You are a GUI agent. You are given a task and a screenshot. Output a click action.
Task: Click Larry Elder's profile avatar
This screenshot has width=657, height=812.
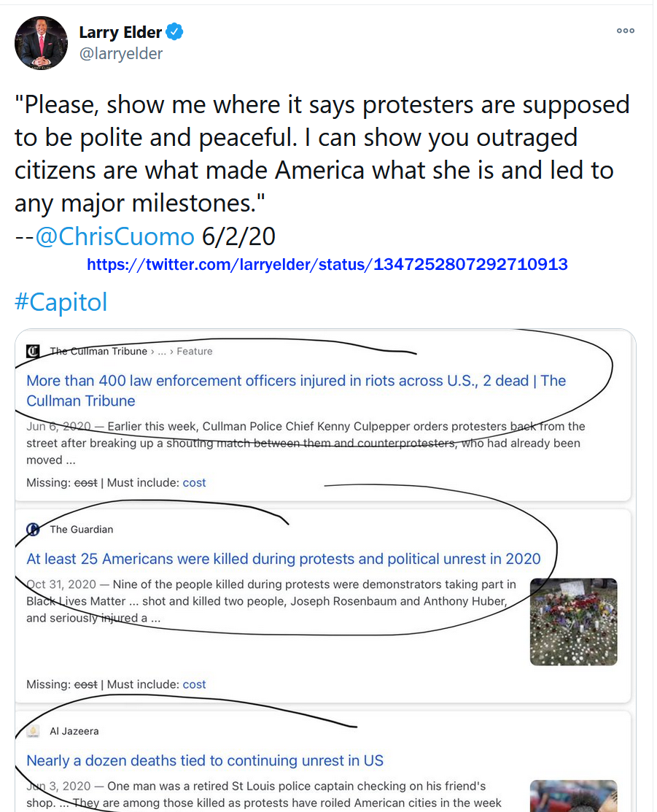[x=42, y=42]
